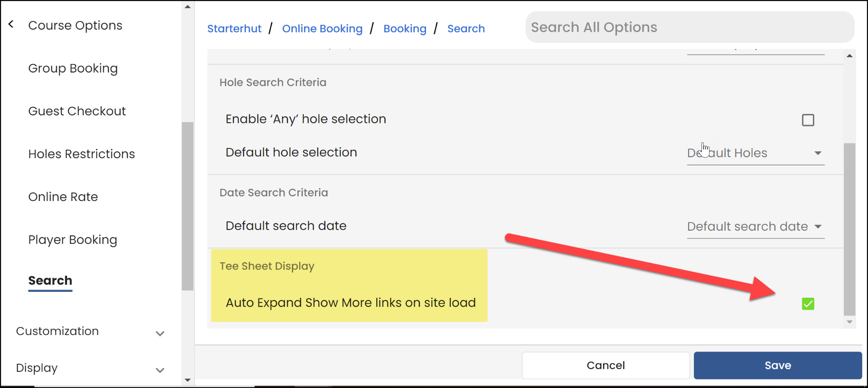The width and height of the screenshot is (868, 388).
Task: Open the Group Booking section
Action: (73, 68)
